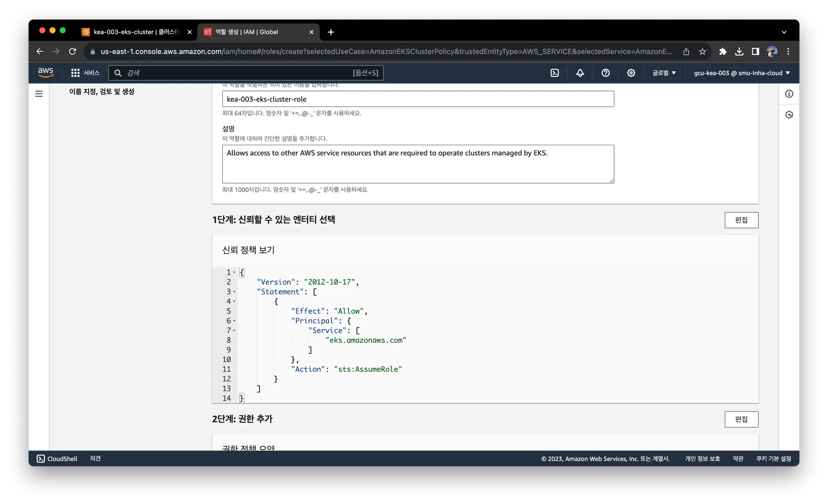Screen dimensions: 828x504
Task: Open the AWS settings gear icon
Action: 631,73
